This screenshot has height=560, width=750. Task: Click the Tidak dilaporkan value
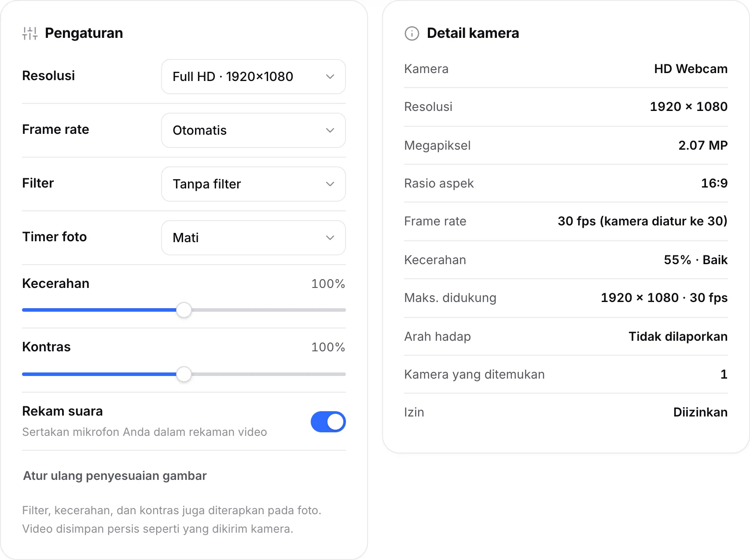(678, 337)
